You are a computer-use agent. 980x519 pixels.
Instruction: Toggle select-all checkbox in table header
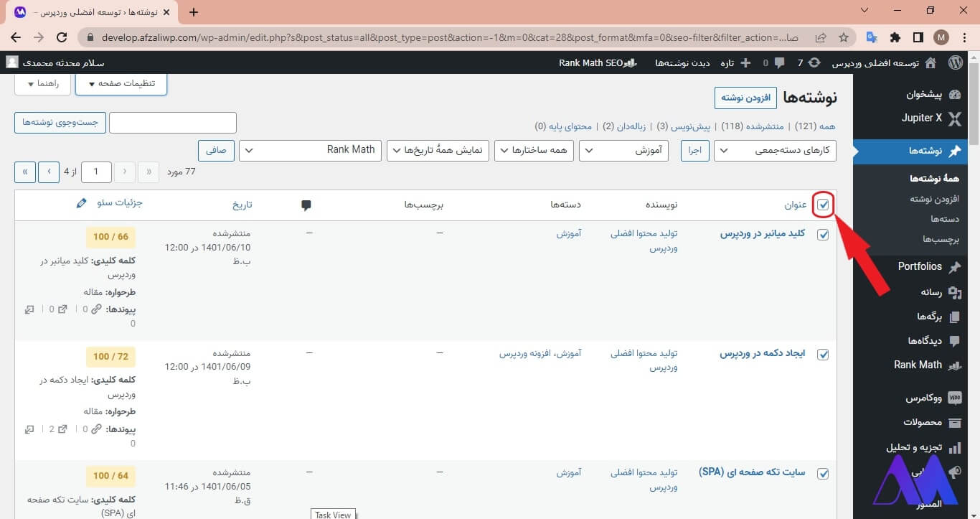tap(823, 205)
